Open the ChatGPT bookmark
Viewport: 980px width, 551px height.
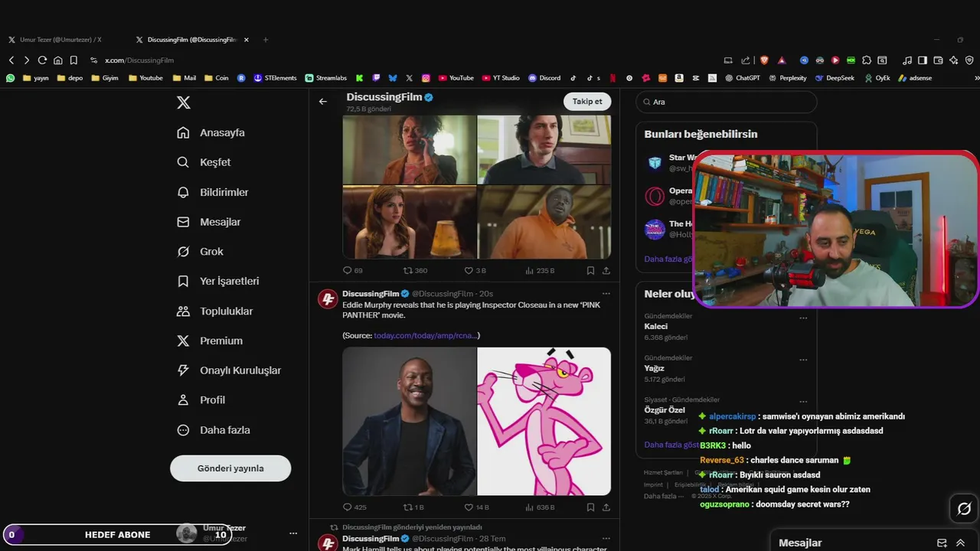(742, 78)
